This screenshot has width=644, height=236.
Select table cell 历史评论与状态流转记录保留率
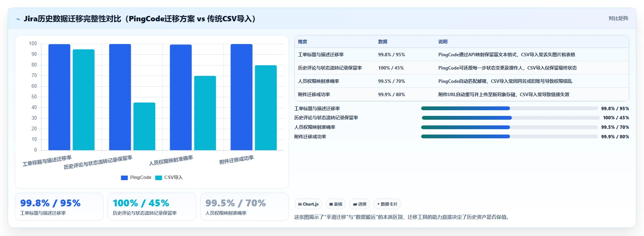coord(330,68)
